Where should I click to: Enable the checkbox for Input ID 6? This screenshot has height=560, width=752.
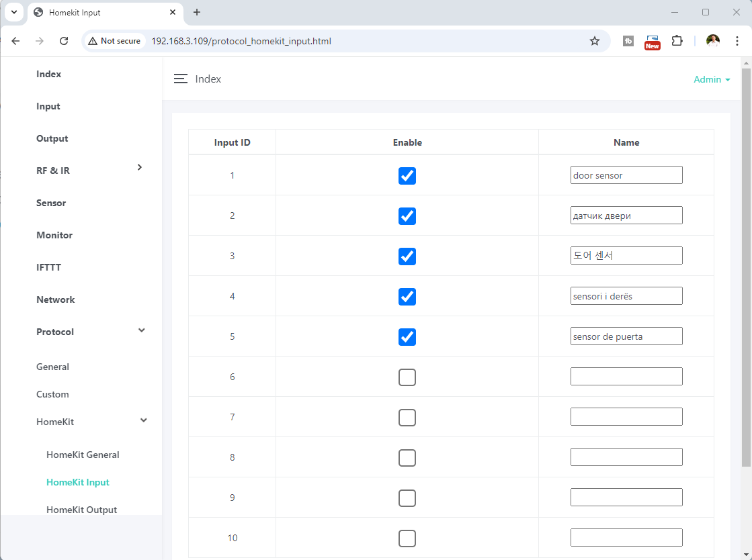point(407,377)
